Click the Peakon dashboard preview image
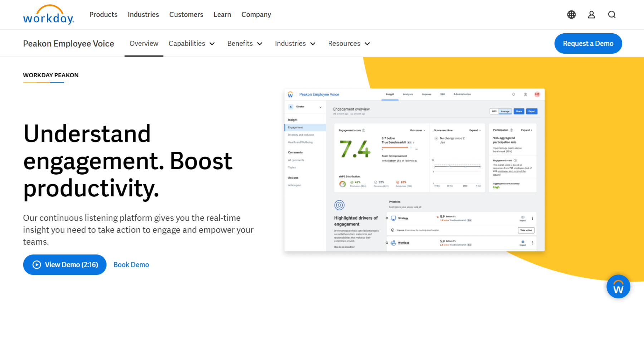Image resolution: width=644 pixels, height=337 pixels. 414,170
